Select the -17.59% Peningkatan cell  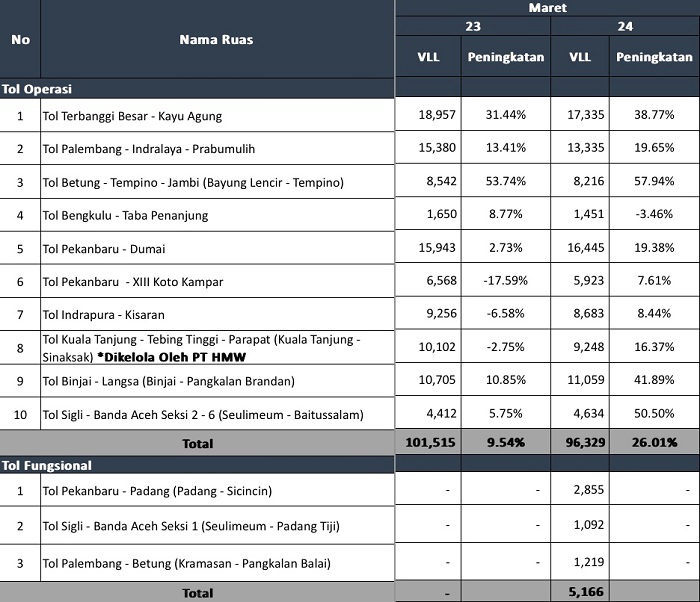[x=506, y=280]
